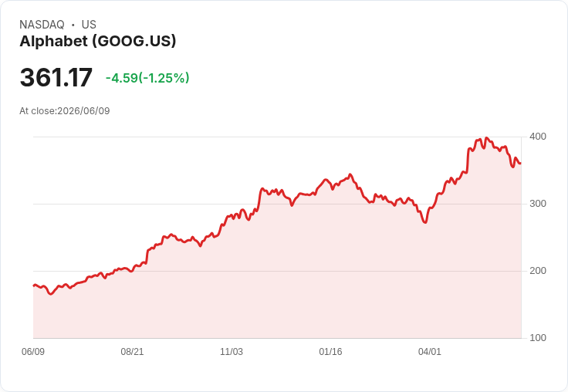Click the shaded area under the price line
This screenshot has height=392, width=568.
[x=276, y=282]
